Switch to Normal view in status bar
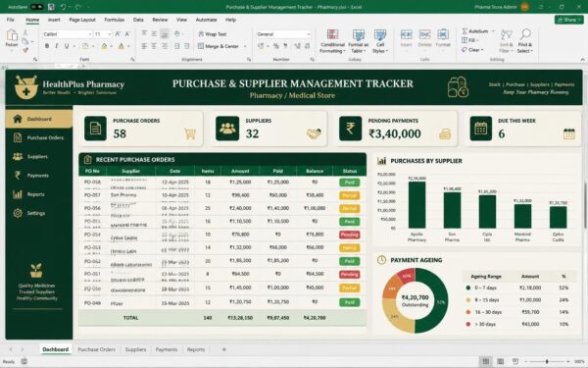The image size is (588, 368). pyautogui.click(x=486, y=361)
